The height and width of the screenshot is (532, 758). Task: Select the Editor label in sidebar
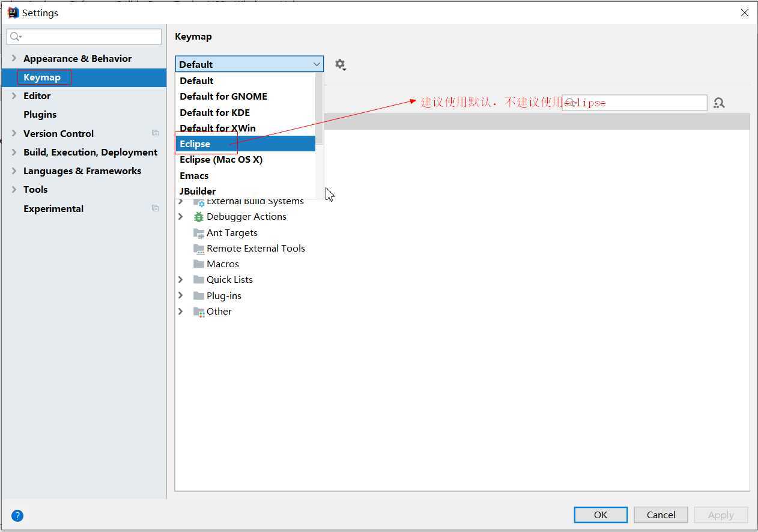(x=37, y=95)
